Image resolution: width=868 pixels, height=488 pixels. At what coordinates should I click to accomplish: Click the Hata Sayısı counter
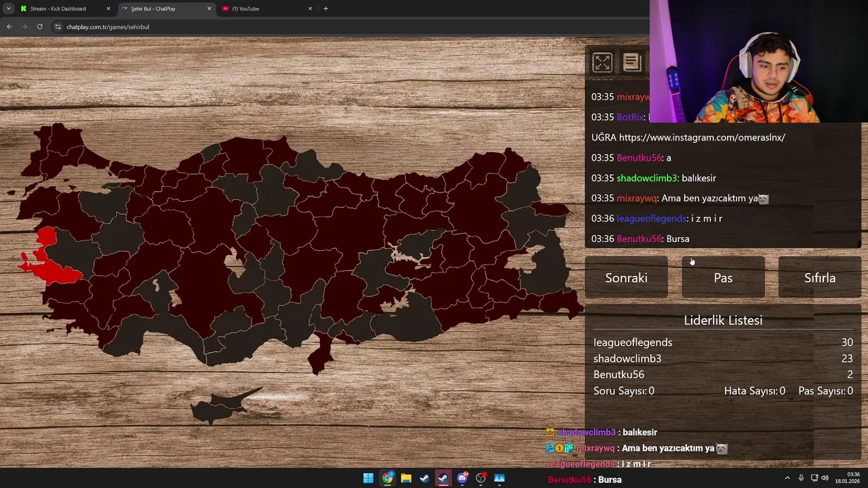click(755, 390)
